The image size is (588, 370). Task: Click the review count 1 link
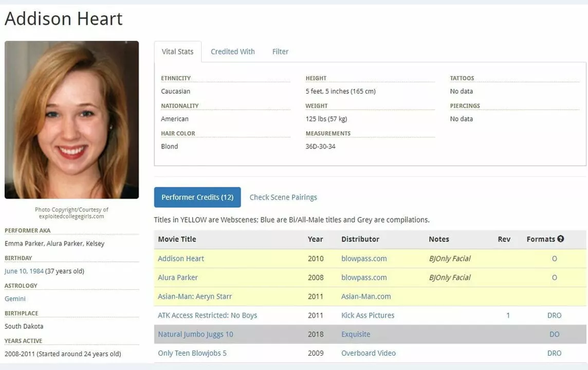click(508, 315)
